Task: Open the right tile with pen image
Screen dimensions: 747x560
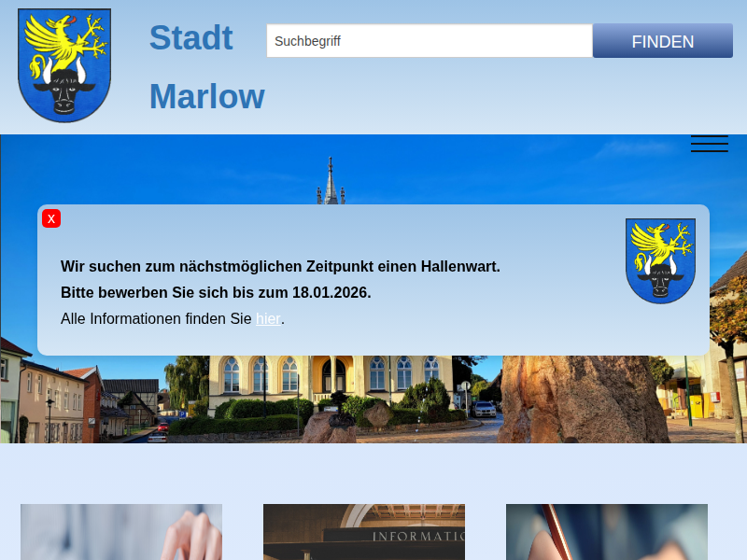Action: point(607,532)
